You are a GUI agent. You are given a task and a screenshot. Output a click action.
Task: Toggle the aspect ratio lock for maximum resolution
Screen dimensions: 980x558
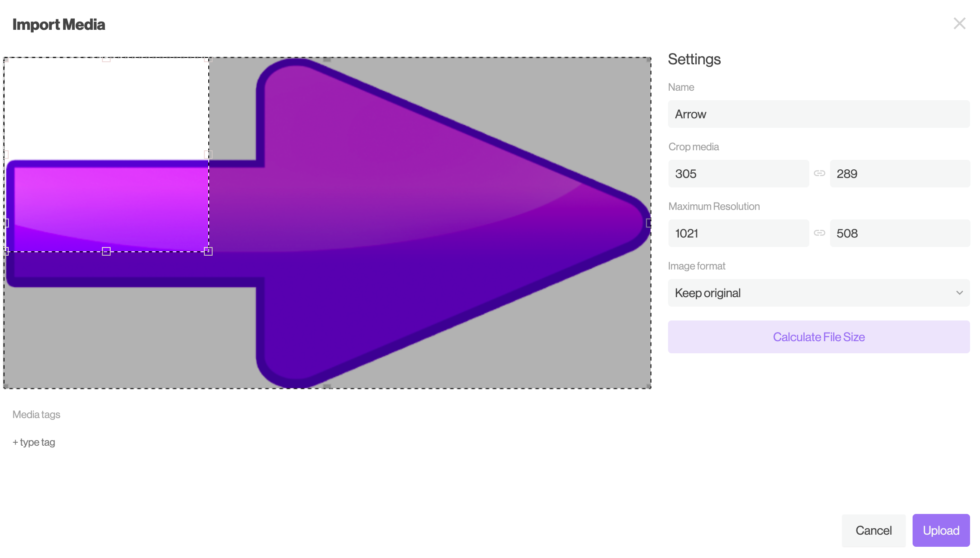[820, 233]
